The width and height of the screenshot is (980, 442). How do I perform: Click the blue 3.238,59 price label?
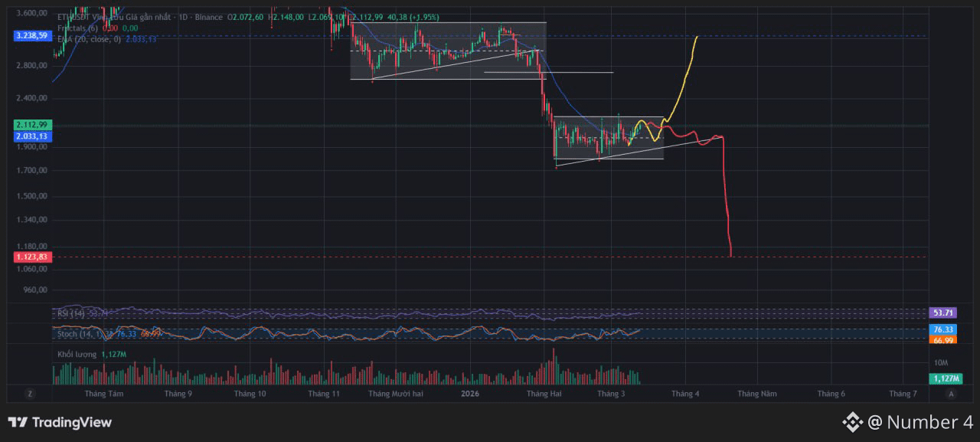[33, 35]
